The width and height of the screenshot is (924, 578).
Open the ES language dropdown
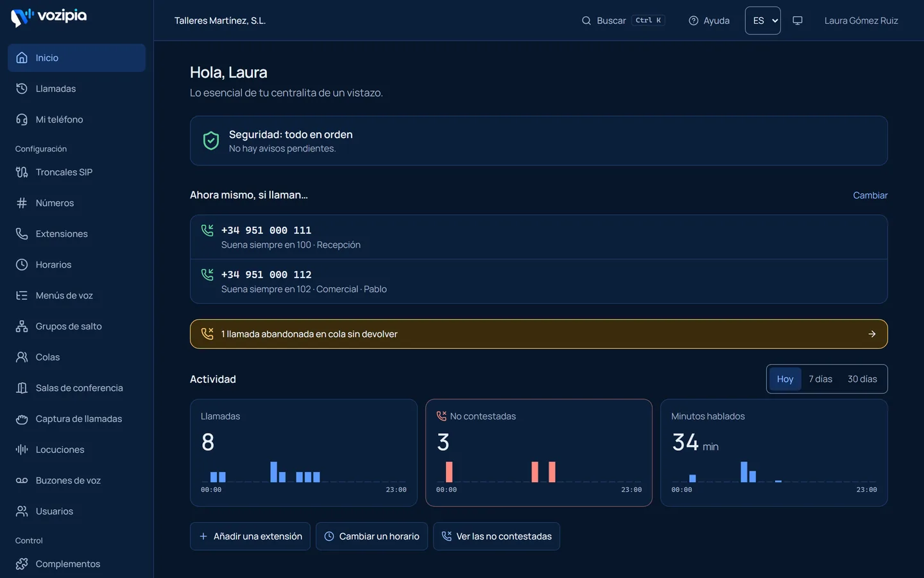click(x=763, y=21)
